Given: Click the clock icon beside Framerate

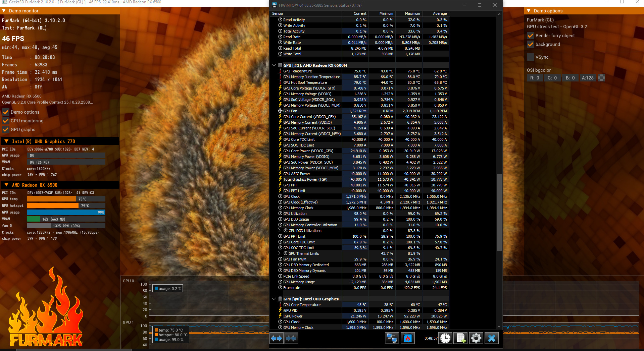Looking at the screenshot, I should (280, 288).
